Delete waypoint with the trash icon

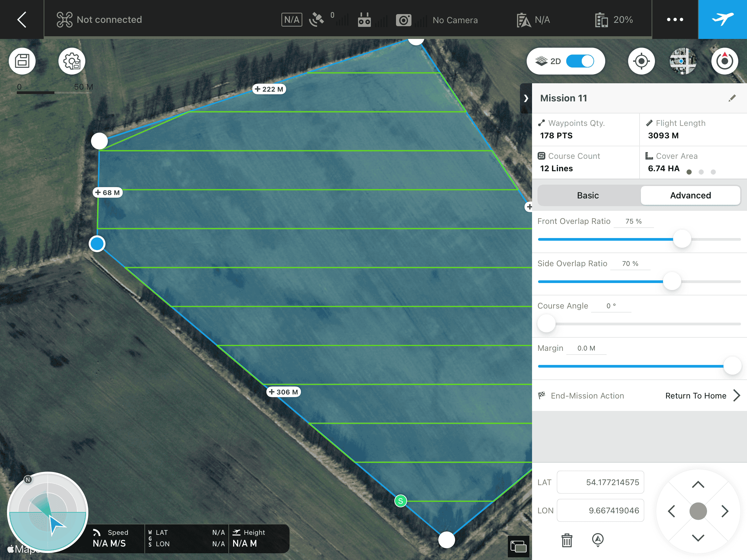click(x=567, y=540)
